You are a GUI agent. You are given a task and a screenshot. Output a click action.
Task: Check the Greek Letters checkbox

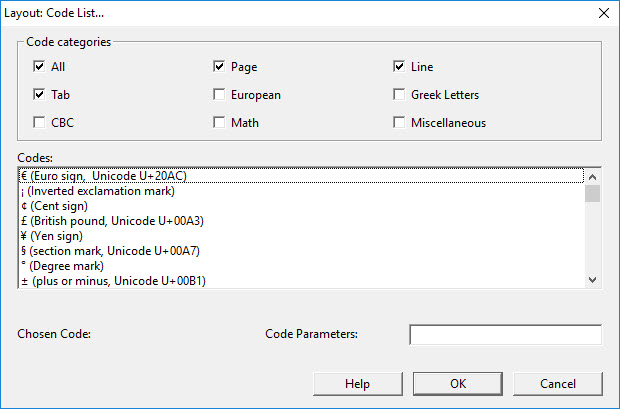pyautogui.click(x=399, y=95)
